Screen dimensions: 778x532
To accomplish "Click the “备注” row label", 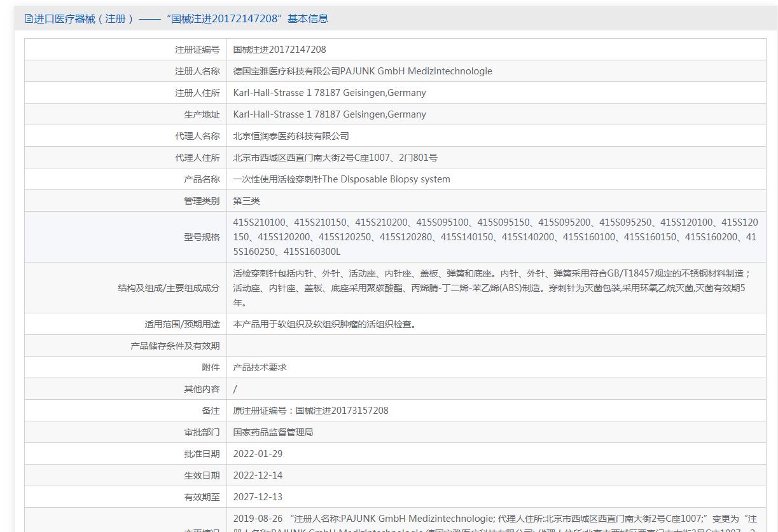I will click(x=211, y=411).
